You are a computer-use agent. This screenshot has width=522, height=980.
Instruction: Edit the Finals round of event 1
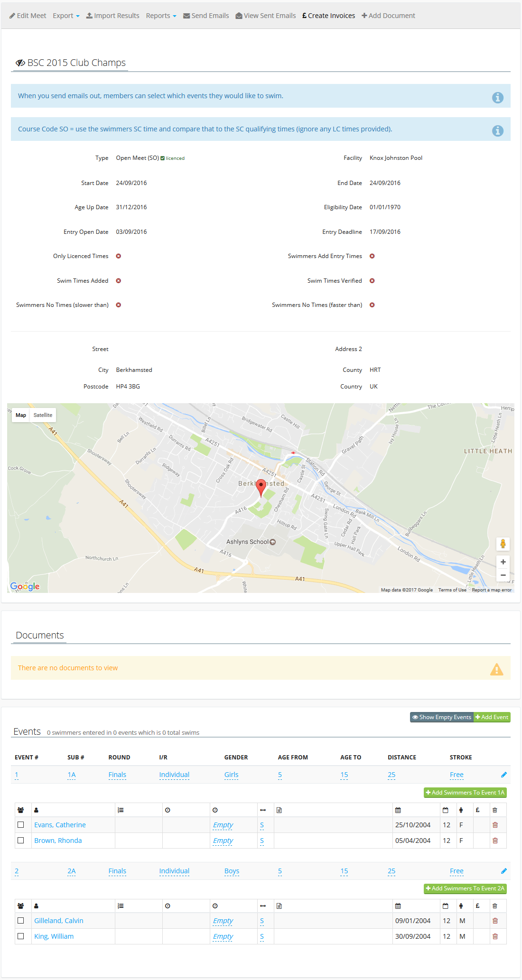[117, 775]
